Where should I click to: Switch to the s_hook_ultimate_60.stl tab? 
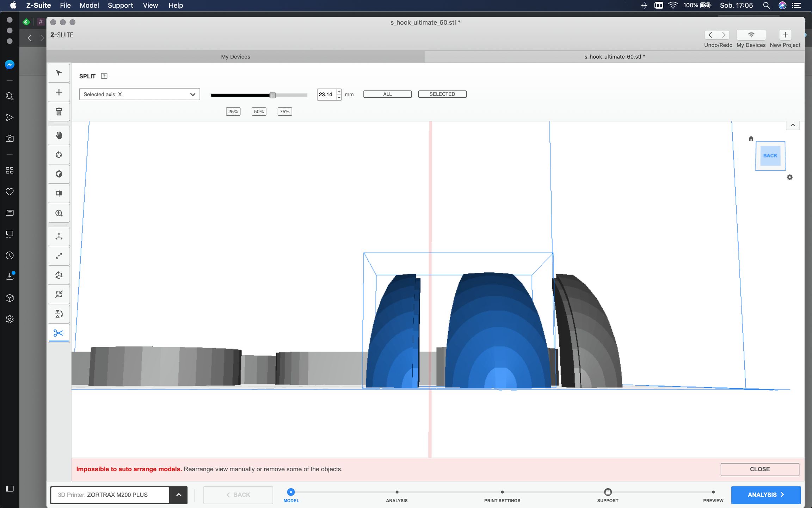point(615,56)
